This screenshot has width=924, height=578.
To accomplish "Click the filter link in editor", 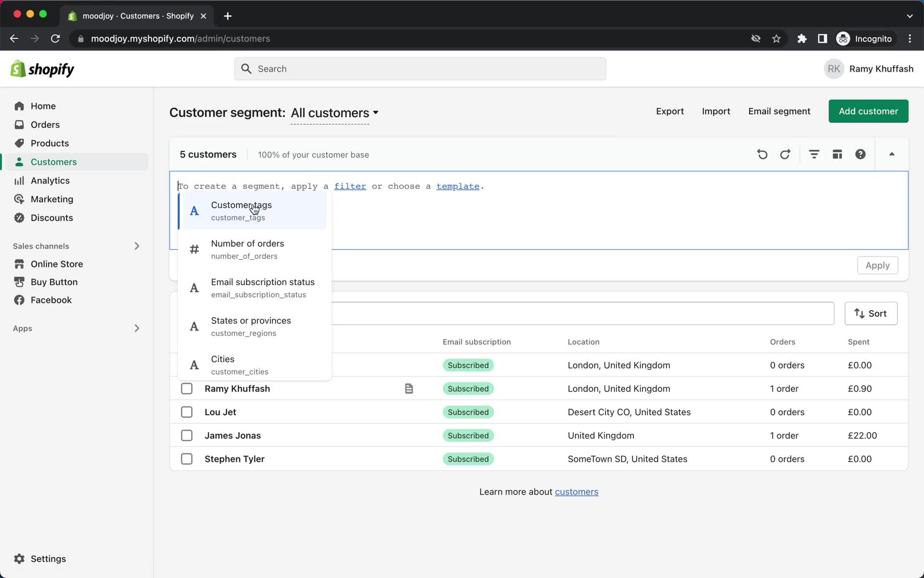I will [350, 186].
